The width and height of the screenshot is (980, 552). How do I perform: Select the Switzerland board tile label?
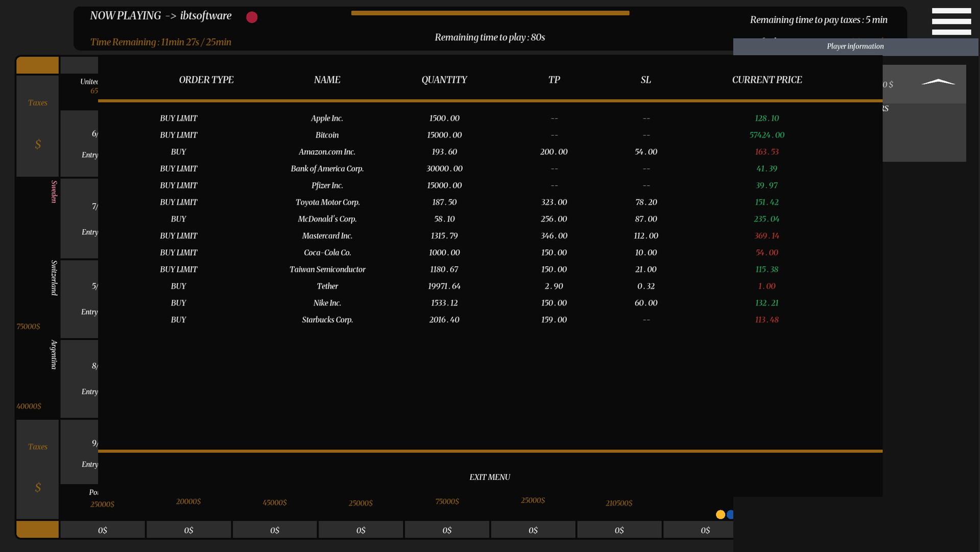click(54, 278)
